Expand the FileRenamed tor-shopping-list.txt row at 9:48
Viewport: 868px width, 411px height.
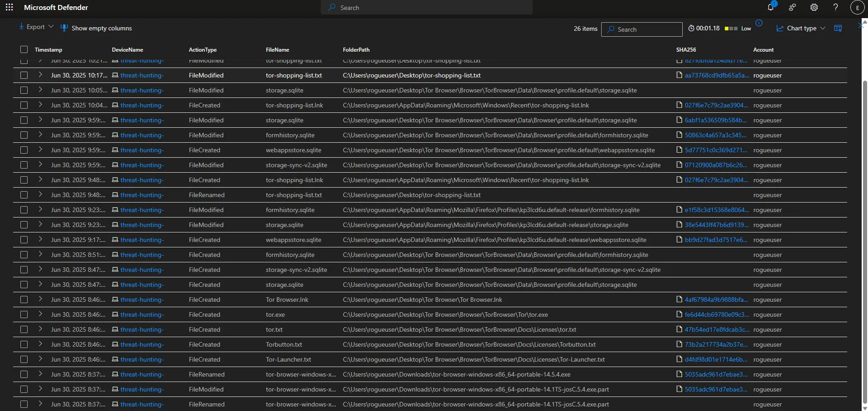tap(40, 194)
